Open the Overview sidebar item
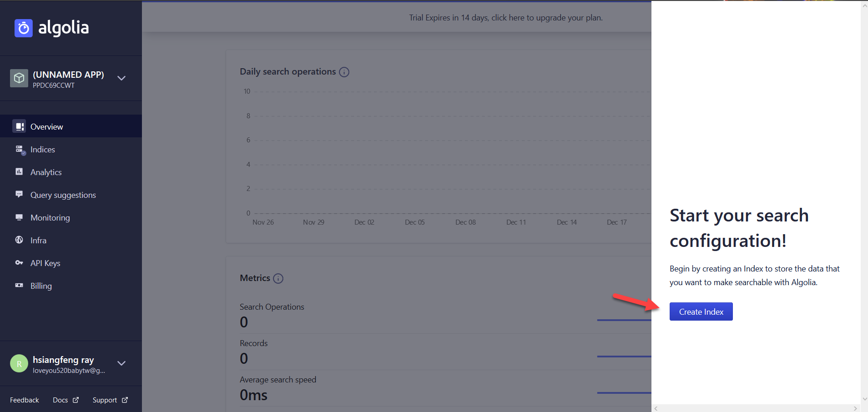 coord(71,126)
